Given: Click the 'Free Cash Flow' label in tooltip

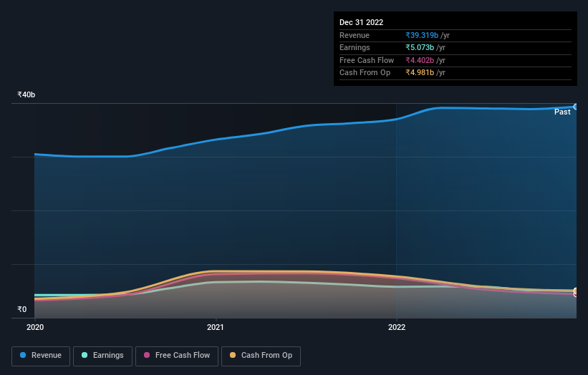Looking at the screenshot, I should click(x=367, y=60).
